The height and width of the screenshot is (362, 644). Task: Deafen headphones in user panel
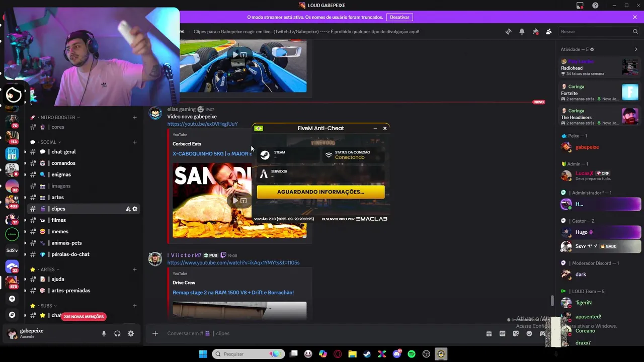tap(117, 333)
